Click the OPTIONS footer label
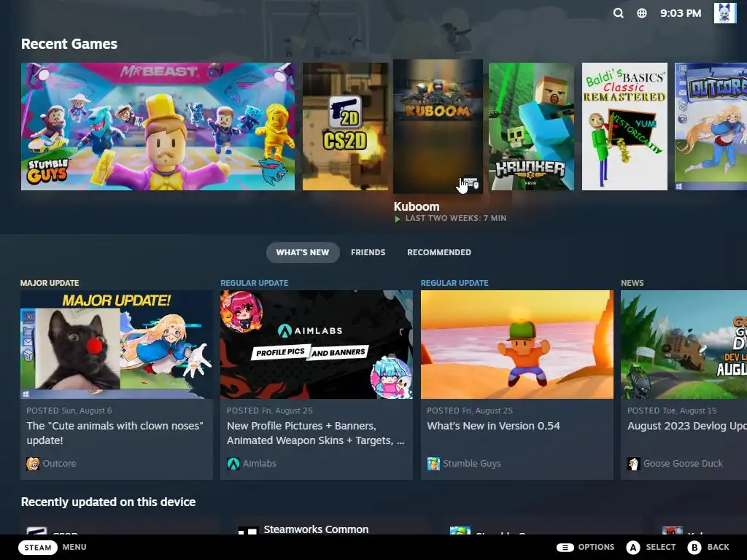This screenshot has width=747, height=560. click(596, 547)
